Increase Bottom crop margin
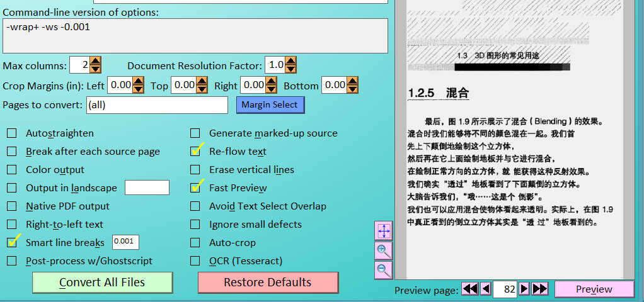The height and width of the screenshot is (302, 644). point(352,81)
